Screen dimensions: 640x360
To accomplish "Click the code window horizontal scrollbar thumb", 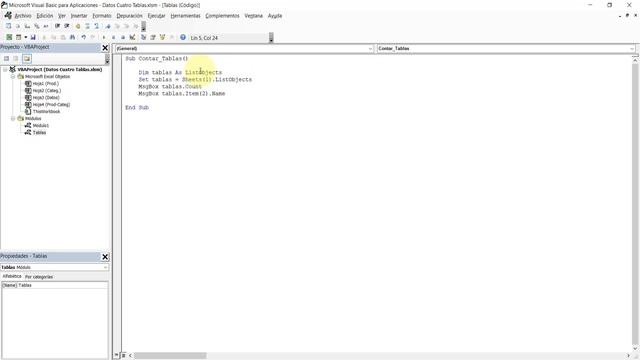I will [170, 356].
